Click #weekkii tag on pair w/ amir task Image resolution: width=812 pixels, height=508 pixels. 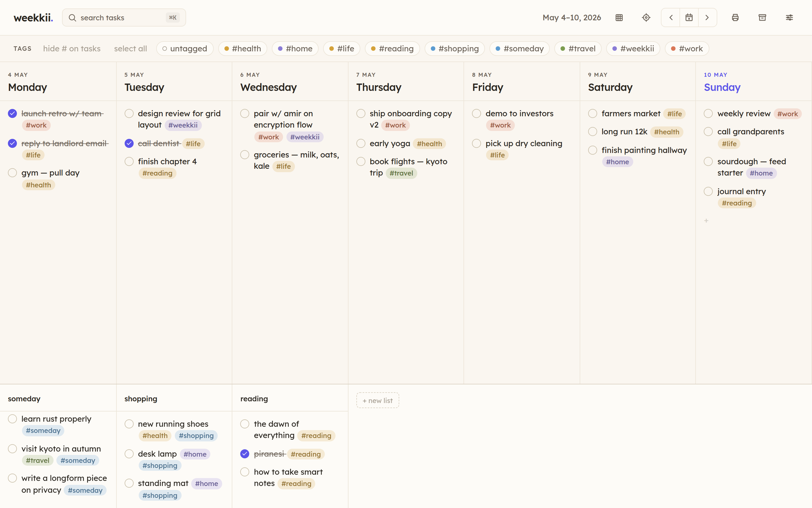305,137
